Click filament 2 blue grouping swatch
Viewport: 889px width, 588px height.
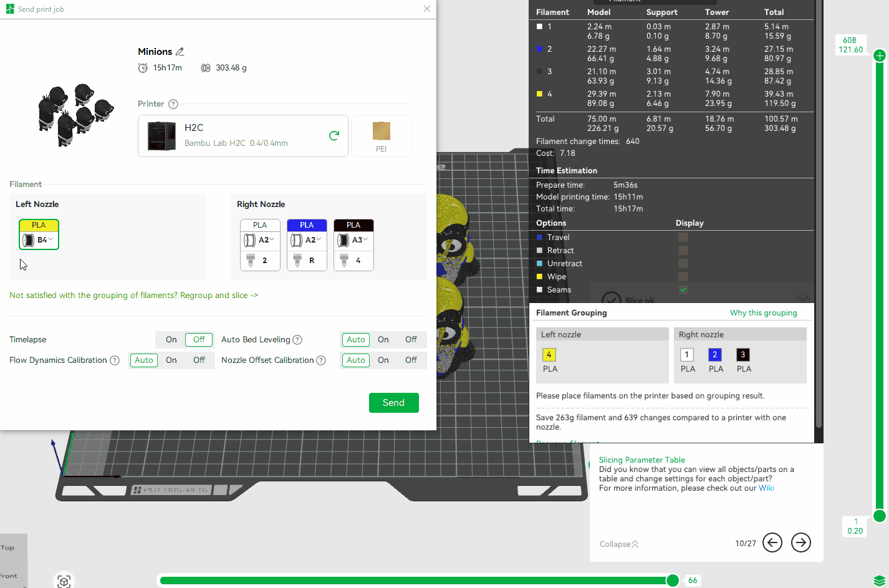click(x=715, y=355)
